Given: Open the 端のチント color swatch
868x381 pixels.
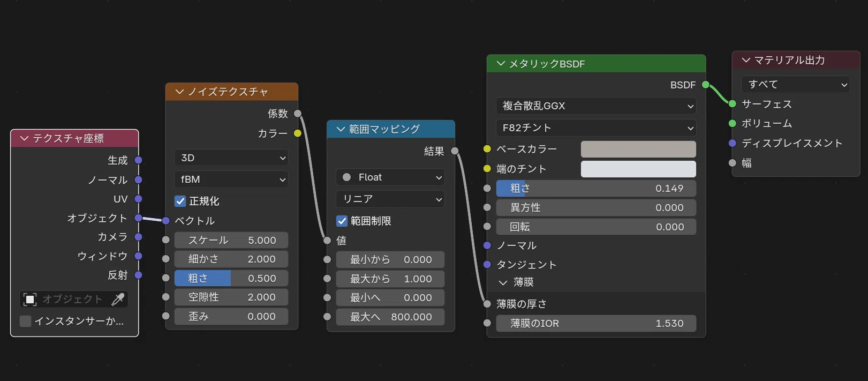Looking at the screenshot, I should pos(638,169).
